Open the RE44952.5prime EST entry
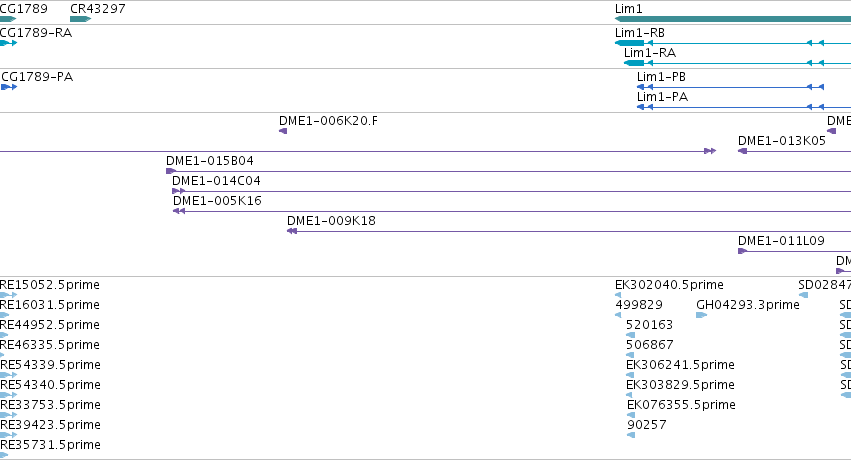 coord(50,325)
